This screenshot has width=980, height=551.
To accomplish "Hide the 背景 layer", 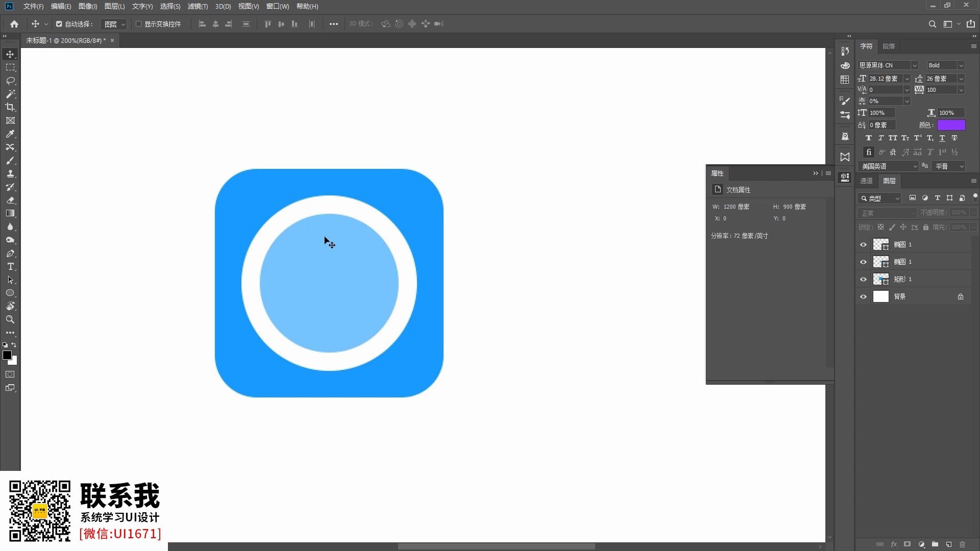I will pos(863,296).
